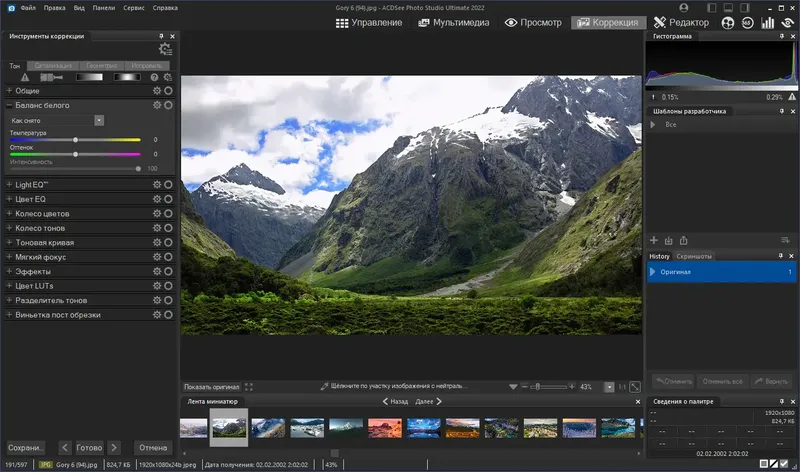Open settings gear for Light EQ group
Screen dimensions: 800x472
tap(157, 185)
